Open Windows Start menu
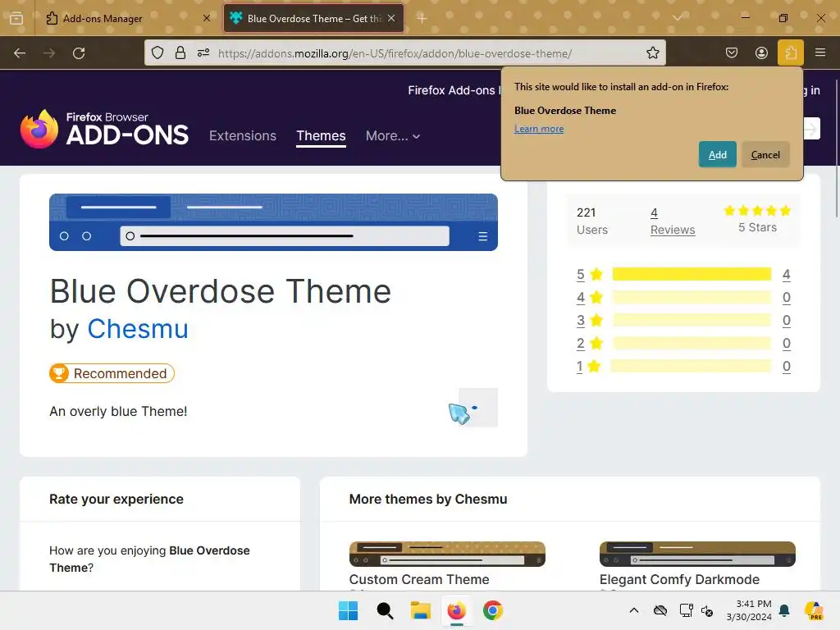Viewport: 840px width, 630px height. pyautogui.click(x=348, y=610)
